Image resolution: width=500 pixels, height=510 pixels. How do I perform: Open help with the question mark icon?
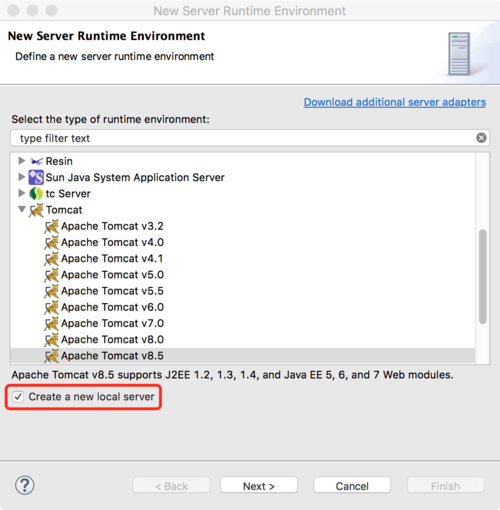[25, 485]
